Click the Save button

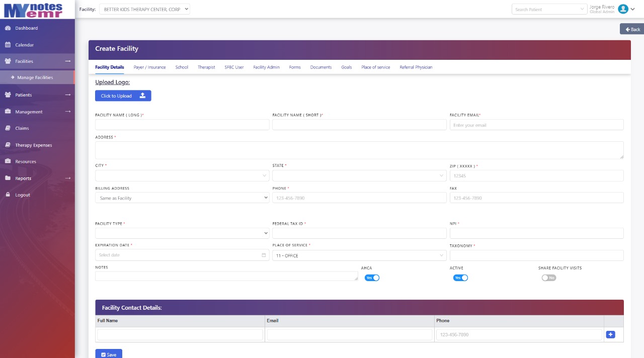coord(109,354)
